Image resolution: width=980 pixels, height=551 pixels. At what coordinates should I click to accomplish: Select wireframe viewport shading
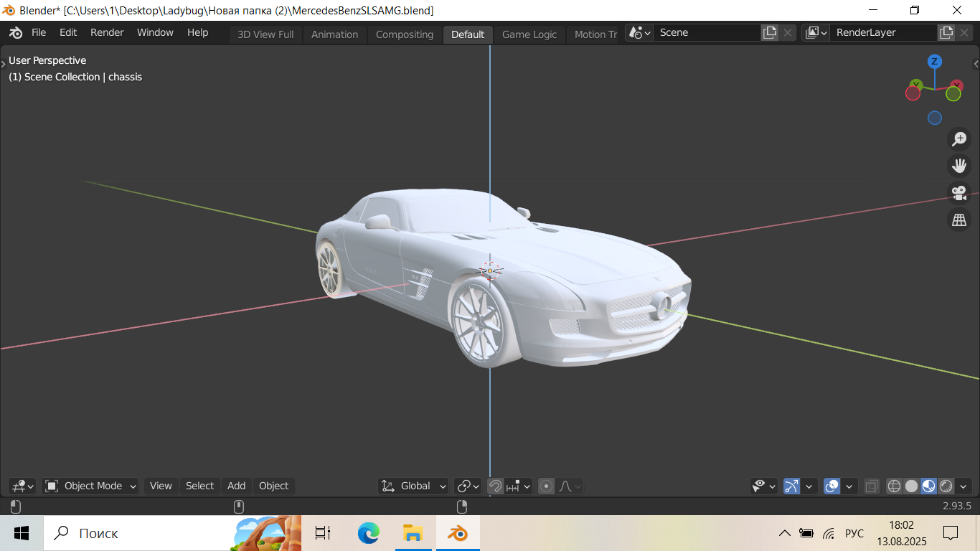[894, 486]
